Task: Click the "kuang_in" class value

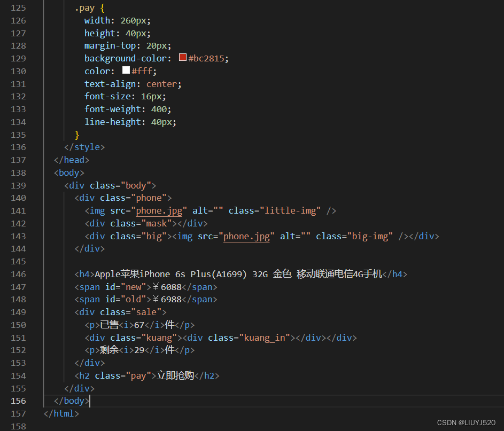Action: point(265,338)
